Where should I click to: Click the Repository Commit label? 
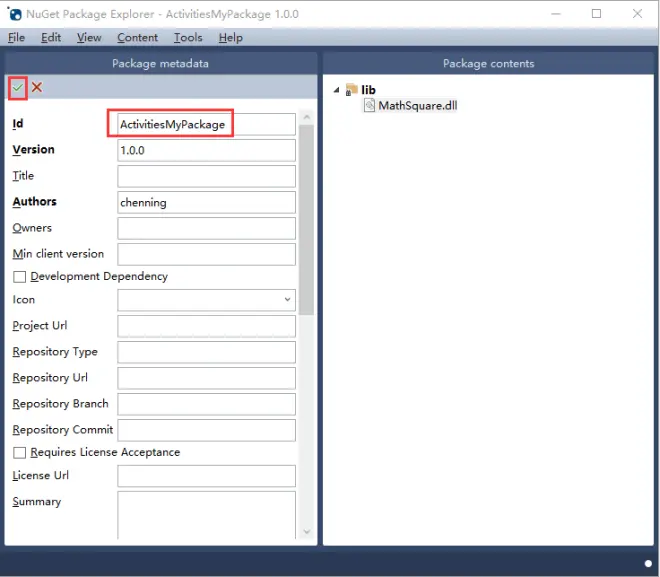point(63,430)
